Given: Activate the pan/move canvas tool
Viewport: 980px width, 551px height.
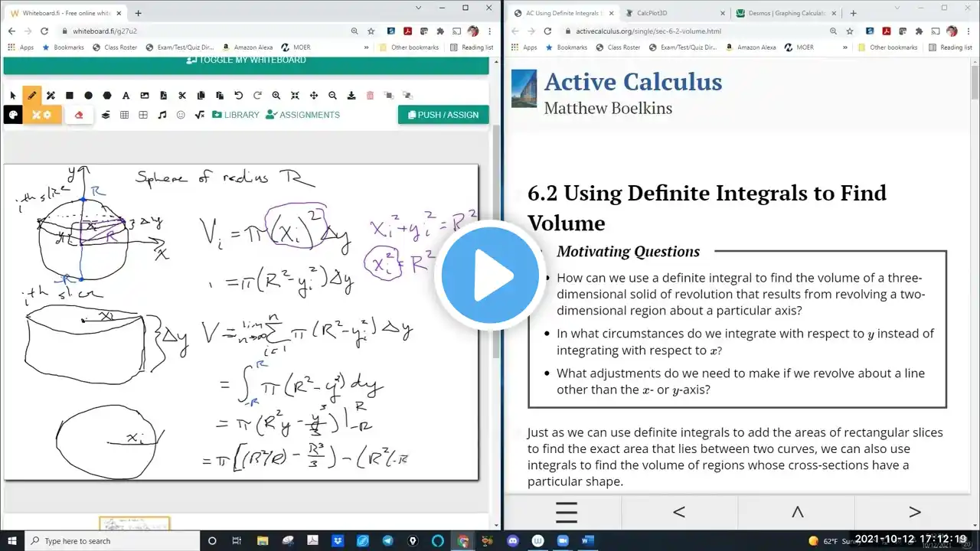Looking at the screenshot, I should point(314,96).
